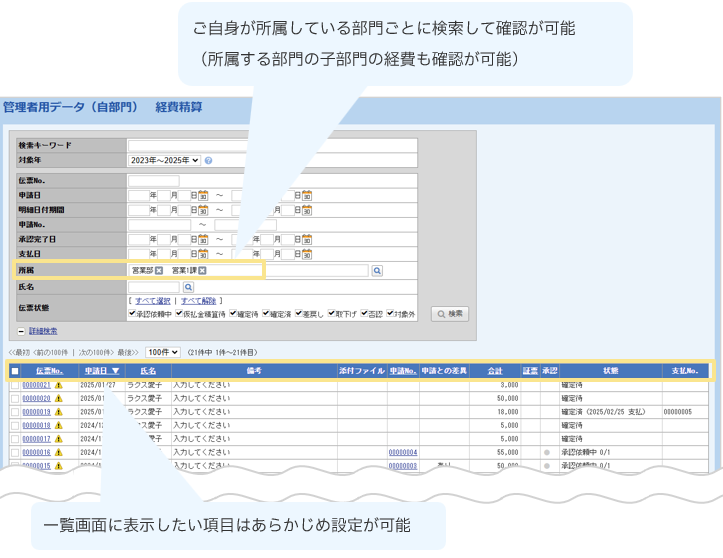Click the help icon beside 対象年
The height and width of the screenshot is (558, 723).
208,159
